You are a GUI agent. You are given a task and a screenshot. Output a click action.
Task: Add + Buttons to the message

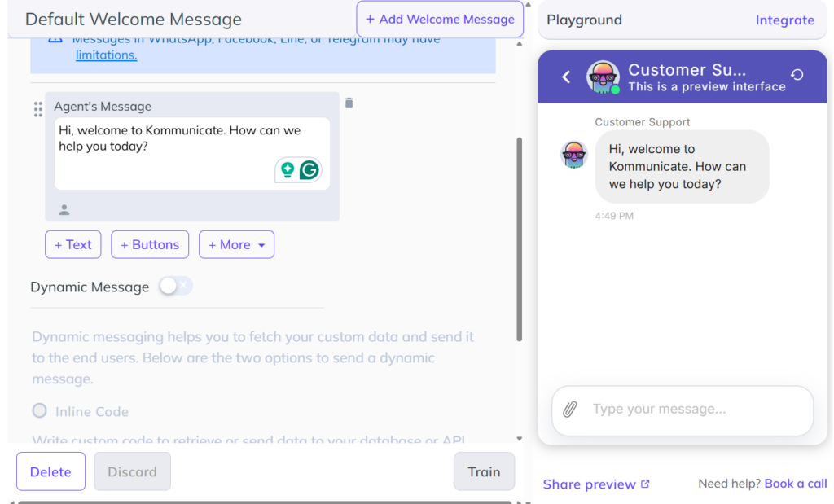coord(150,244)
